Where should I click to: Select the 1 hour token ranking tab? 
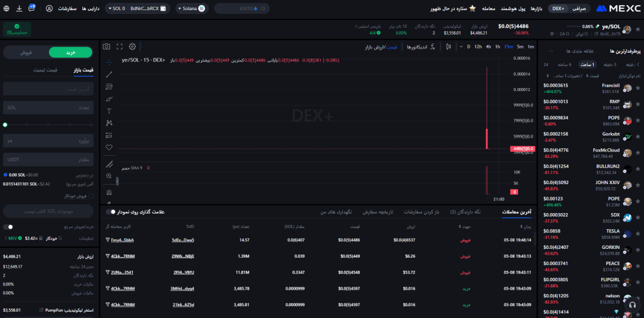click(587, 65)
